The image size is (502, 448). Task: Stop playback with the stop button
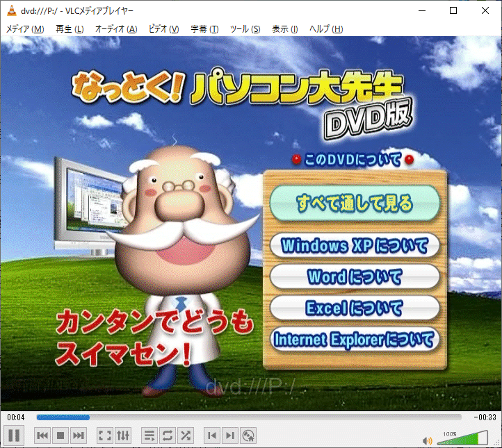click(60, 435)
